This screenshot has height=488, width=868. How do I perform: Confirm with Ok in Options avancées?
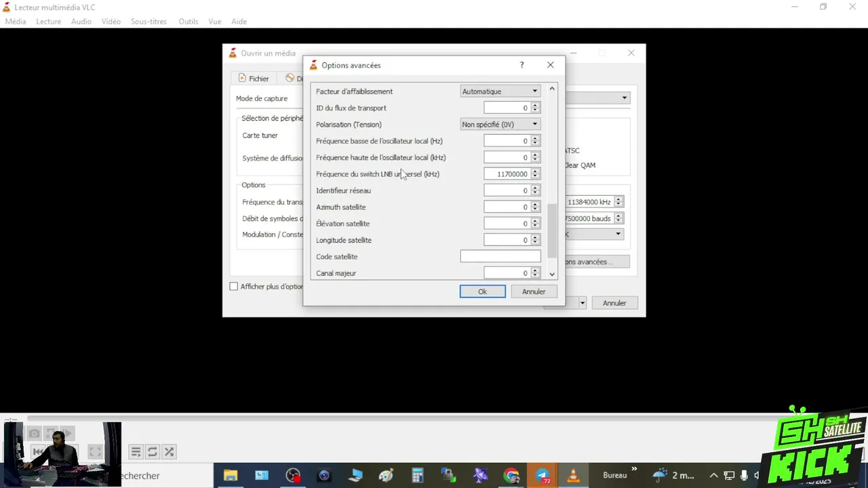[482, 291]
